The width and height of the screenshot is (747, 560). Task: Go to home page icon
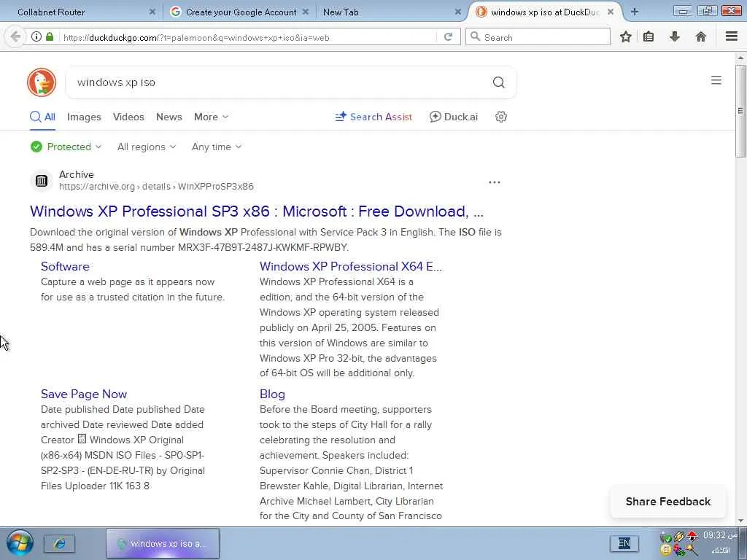coord(701,36)
